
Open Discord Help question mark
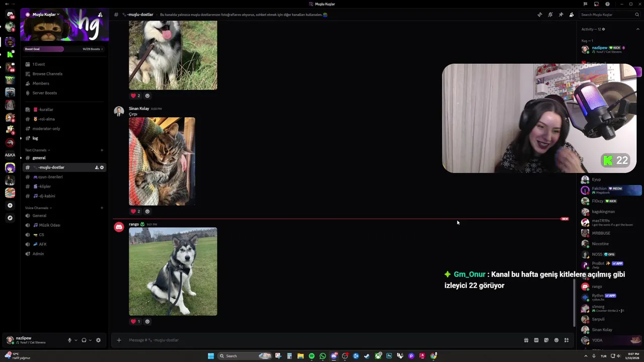(607, 4)
